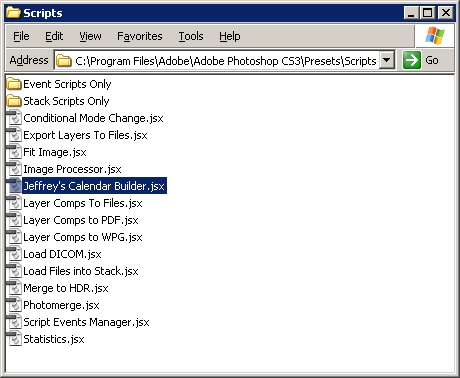Click the Layer Comps To Files.jsx name
Viewport: 460px width, 378px height.
[83, 203]
